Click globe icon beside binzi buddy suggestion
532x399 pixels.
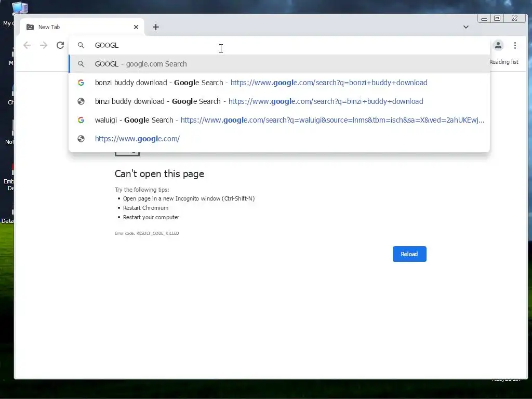(x=81, y=101)
